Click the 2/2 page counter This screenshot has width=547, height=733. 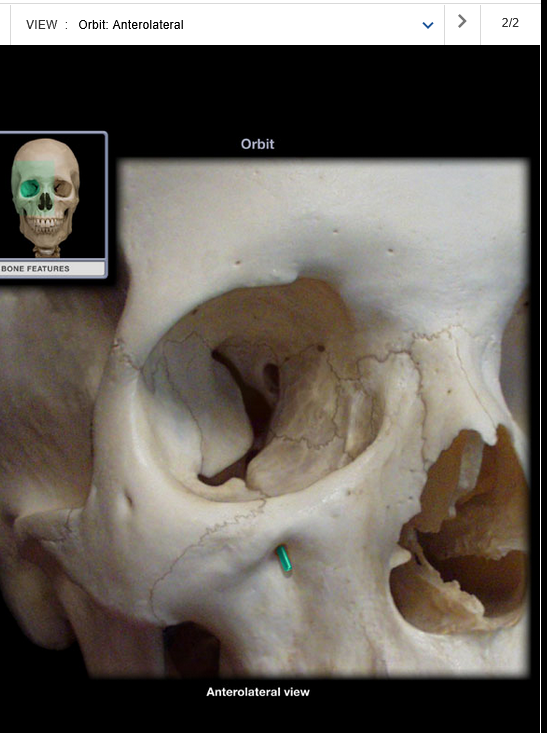click(510, 23)
